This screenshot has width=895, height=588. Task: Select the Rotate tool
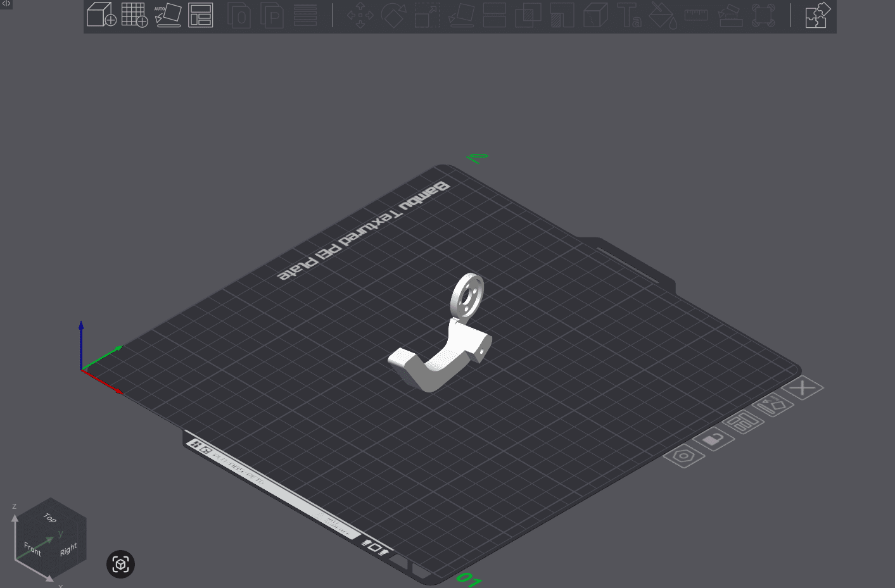click(393, 16)
